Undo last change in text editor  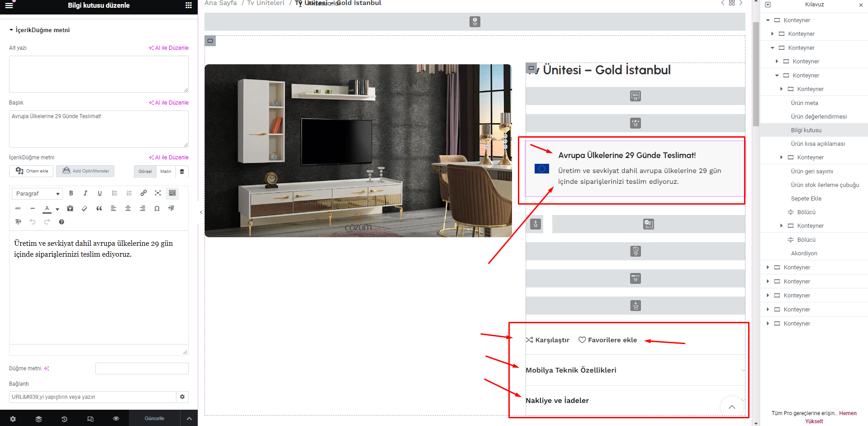click(x=33, y=222)
